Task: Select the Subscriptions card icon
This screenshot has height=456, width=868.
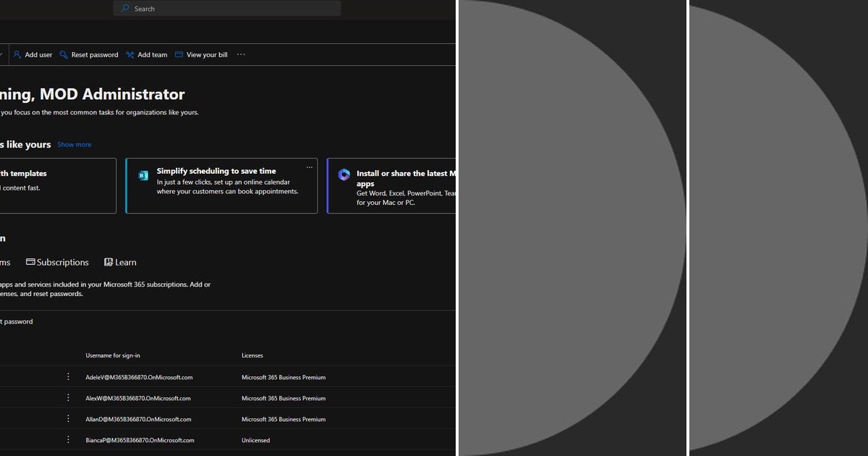Action: [x=30, y=261]
